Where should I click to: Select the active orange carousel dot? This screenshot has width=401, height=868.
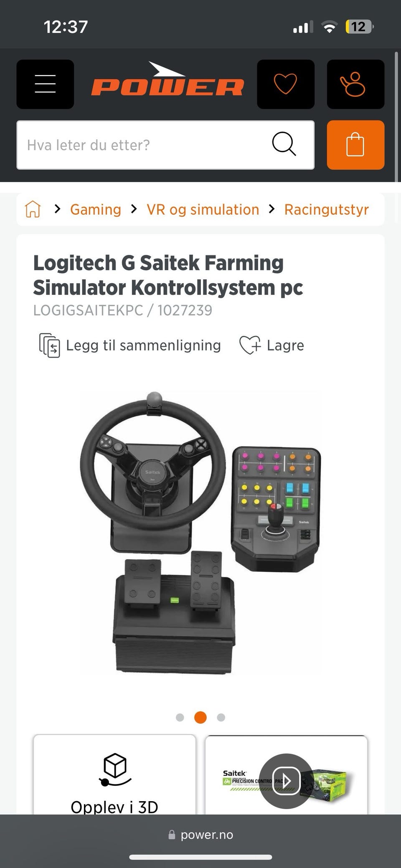click(200, 717)
